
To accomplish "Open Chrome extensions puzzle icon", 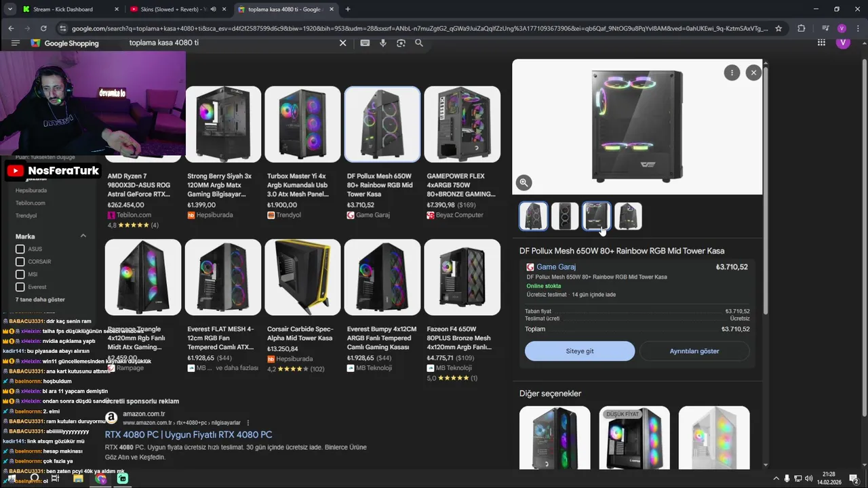I will point(802,28).
